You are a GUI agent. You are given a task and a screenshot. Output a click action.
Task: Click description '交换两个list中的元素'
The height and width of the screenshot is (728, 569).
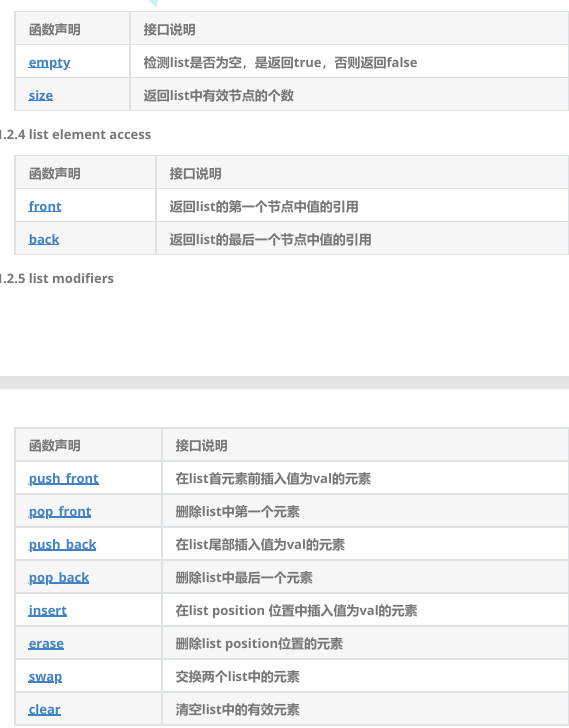pyautogui.click(x=238, y=676)
